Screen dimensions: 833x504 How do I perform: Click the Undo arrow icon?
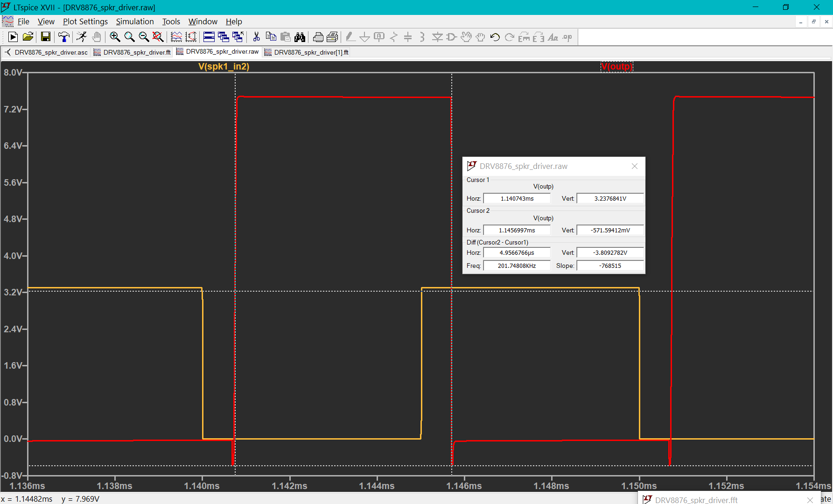click(495, 37)
